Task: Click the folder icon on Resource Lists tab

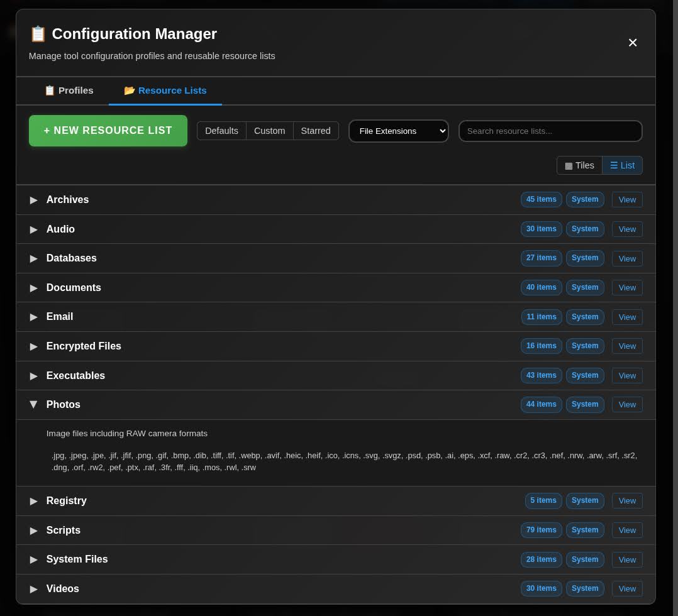Action: [x=130, y=91]
